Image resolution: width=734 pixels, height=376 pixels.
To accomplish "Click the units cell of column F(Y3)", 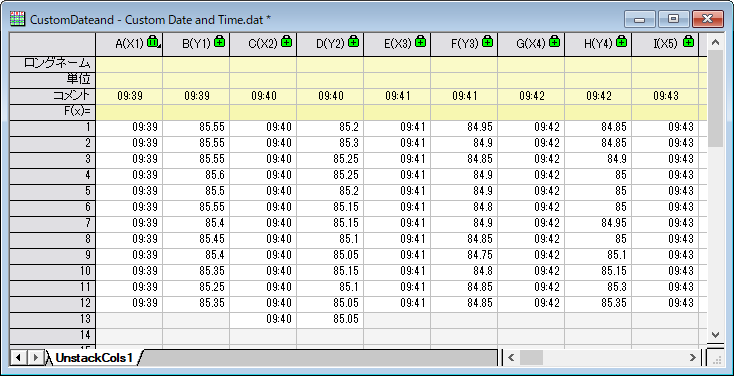I will (464, 80).
